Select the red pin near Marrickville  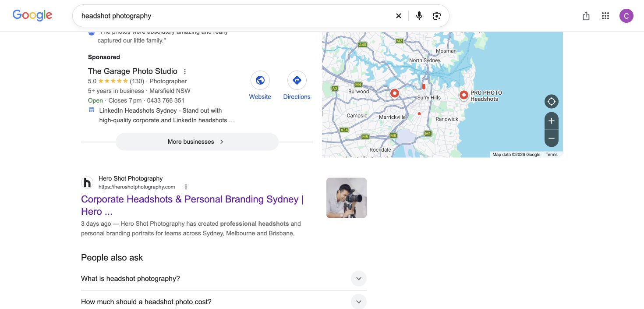click(x=395, y=93)
